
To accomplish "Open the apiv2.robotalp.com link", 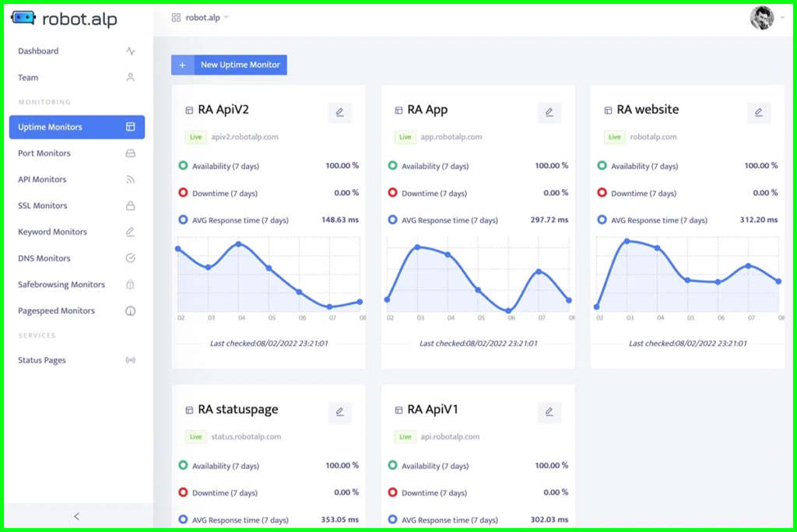I will pos(244,137).
